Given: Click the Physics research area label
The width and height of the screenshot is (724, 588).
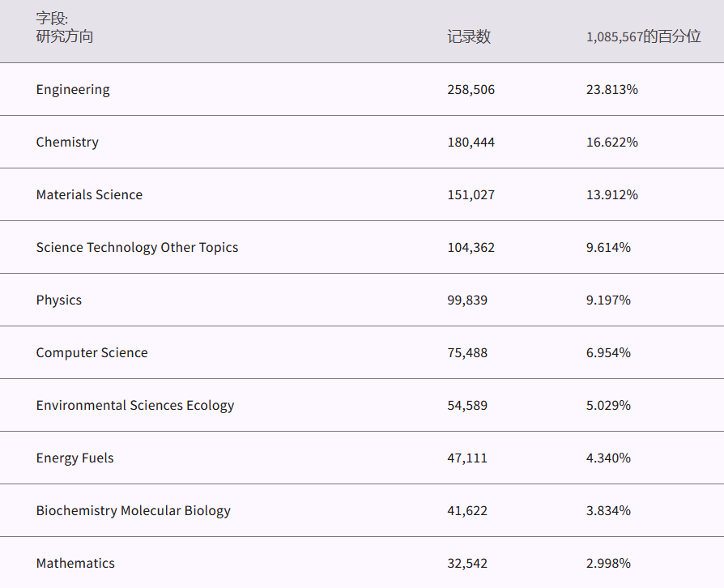Looking at the screenshot, I should tap(59, 300).
